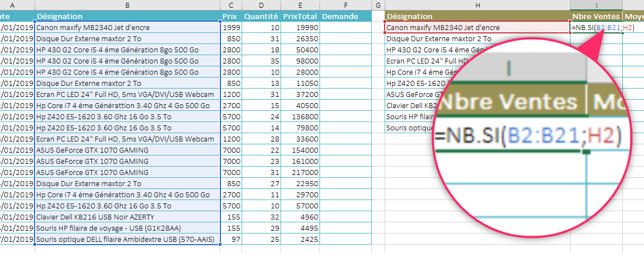Click the quantity cell 24
The height and width of the screenshot is (253, 644).
(261, 116)
